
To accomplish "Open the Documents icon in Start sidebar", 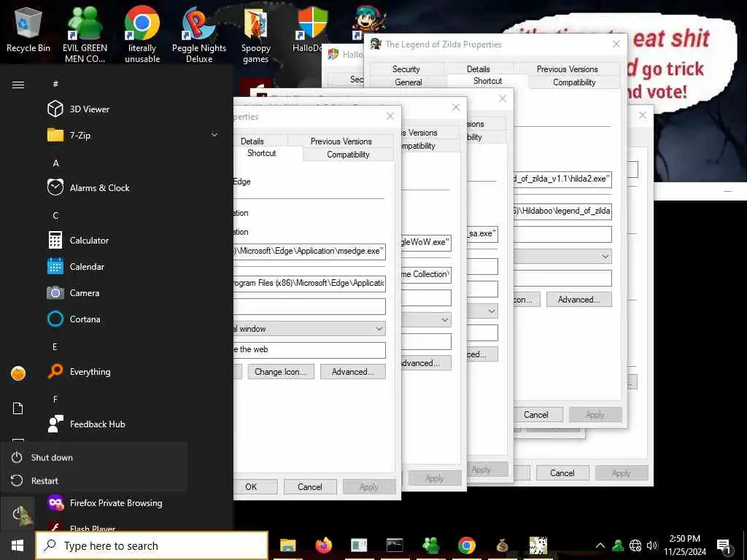I will click(x=18, y=408).
